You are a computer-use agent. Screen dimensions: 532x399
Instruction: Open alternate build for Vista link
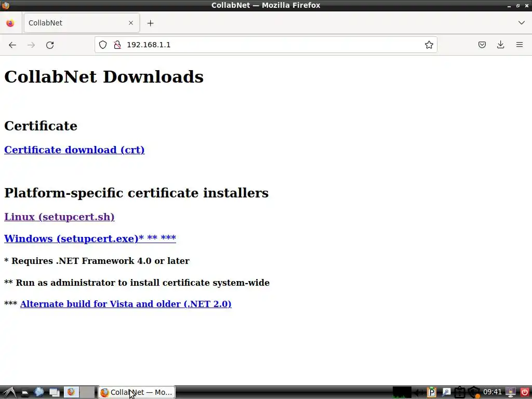126,304
